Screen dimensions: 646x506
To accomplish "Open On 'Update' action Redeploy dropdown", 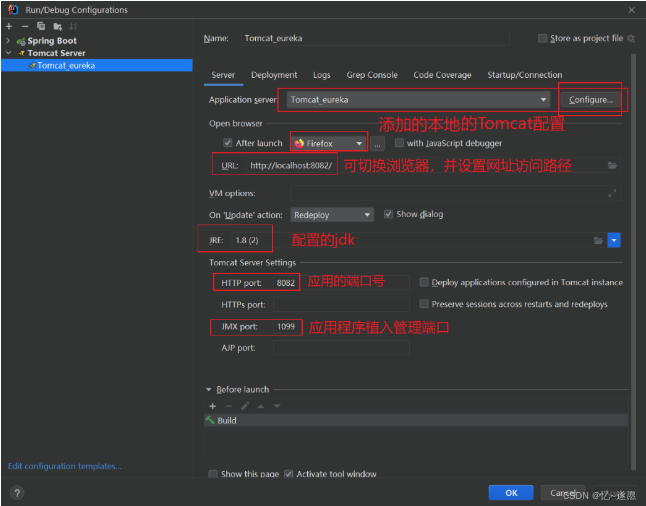I will [x=332, y=215].
